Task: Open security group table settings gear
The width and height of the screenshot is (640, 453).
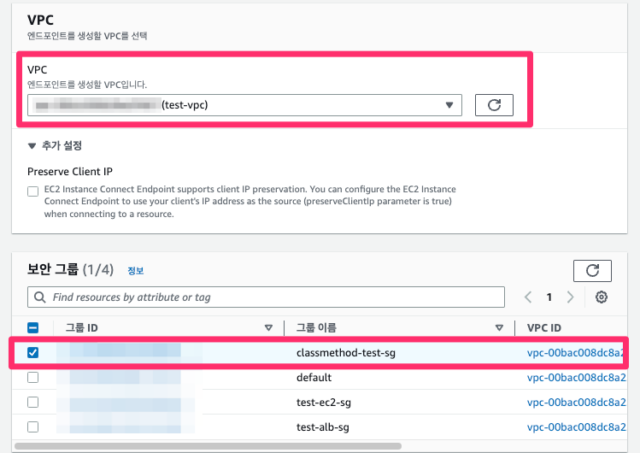Action: coord(601,297)
